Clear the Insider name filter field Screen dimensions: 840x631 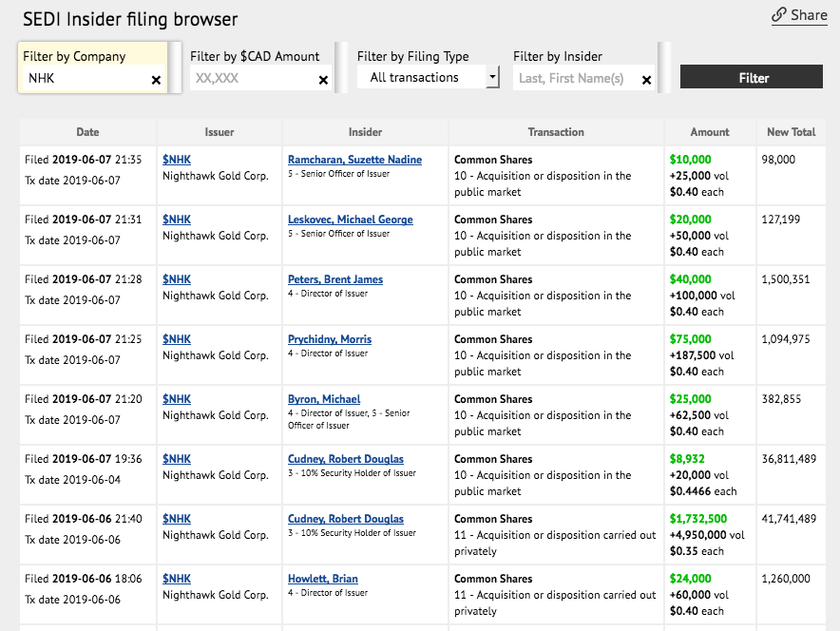pos(646,81)
